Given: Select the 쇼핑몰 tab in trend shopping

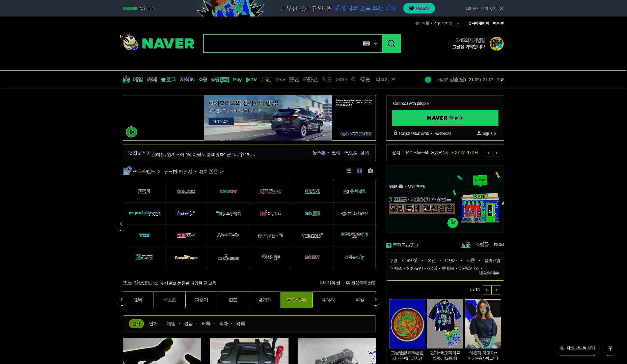Looking at the screenshot, I should tap(482, 245).
